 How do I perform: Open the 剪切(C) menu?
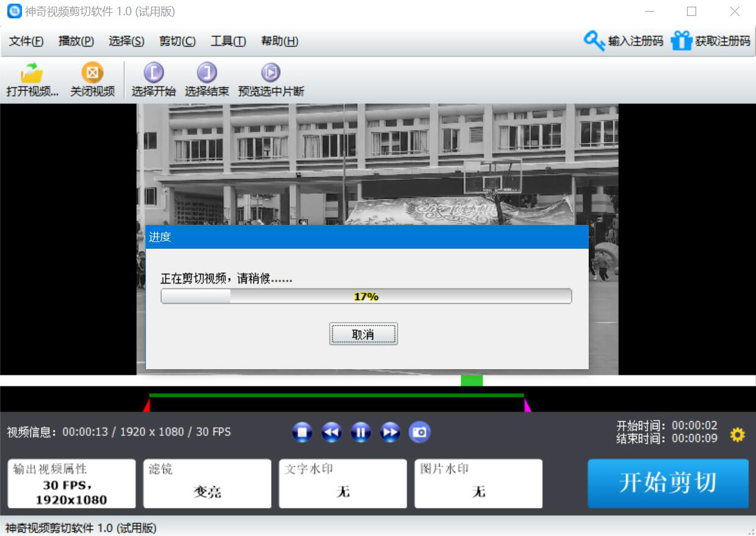click(177, 41)
